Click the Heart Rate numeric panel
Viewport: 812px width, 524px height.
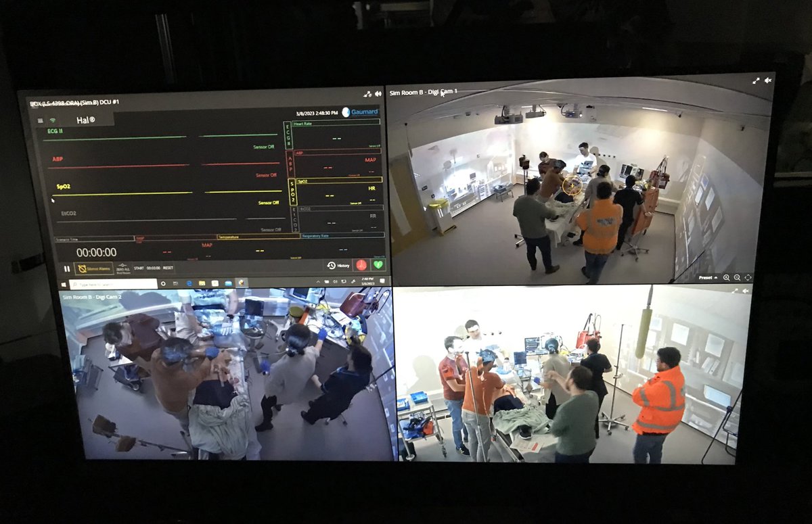coord(336,135)
